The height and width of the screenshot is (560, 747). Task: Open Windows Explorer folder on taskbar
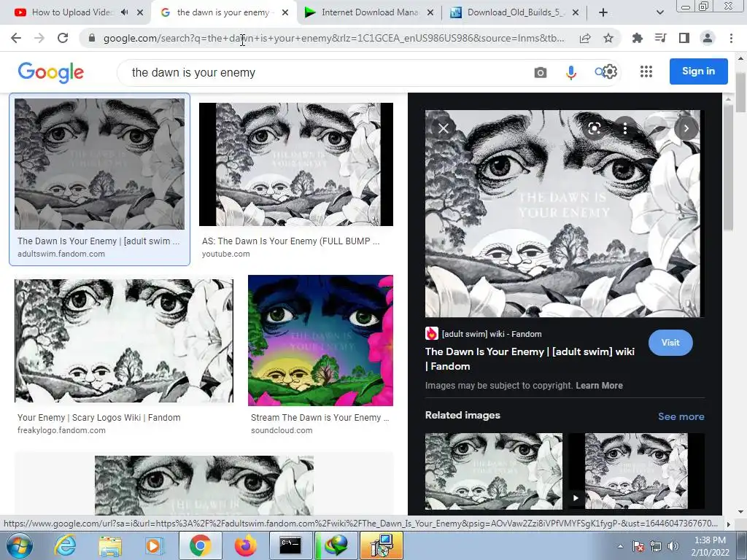tap(110, 545)
